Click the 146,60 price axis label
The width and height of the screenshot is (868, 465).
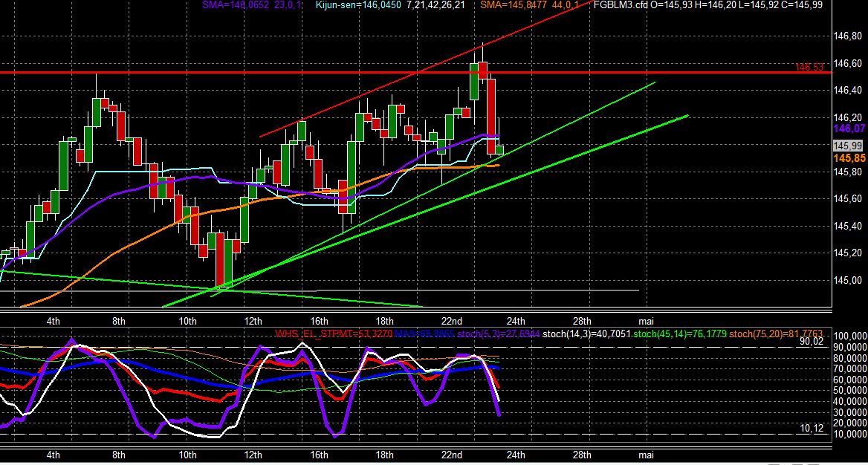(x=847, y=63)
